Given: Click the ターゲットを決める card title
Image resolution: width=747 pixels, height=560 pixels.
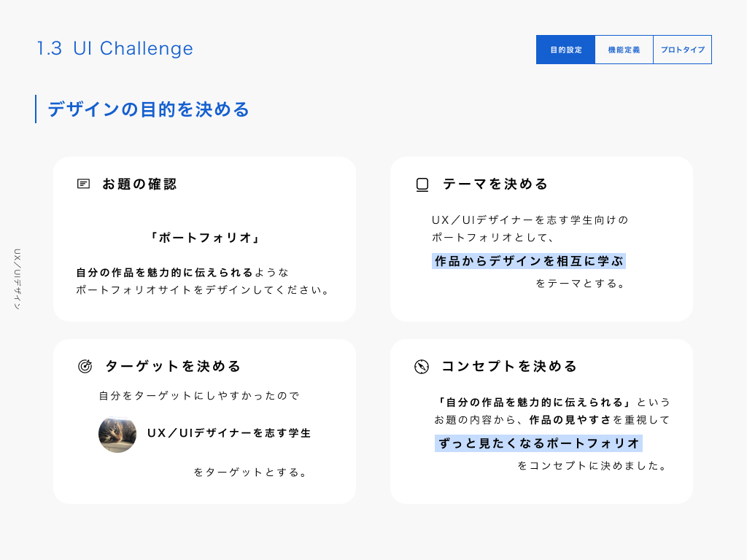Looking at the screenshot, I should pyautogui.click(x=173, y=366).
